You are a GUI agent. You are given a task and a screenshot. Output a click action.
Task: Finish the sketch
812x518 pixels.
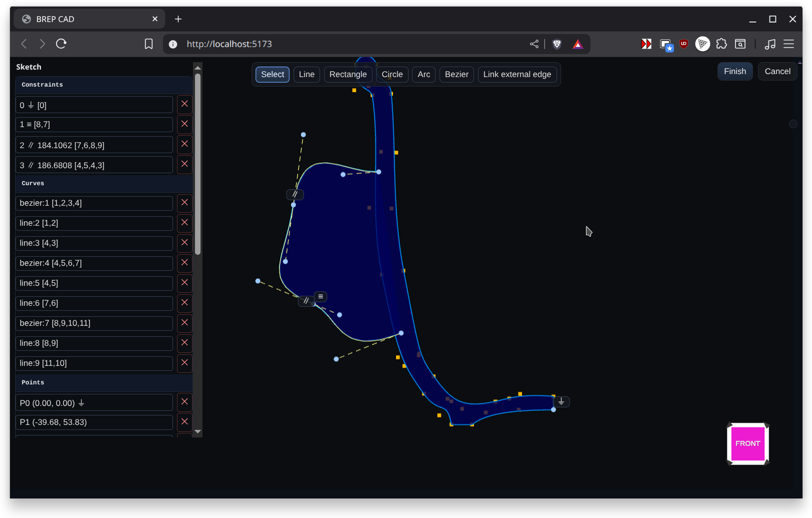[x=734, y=72]
